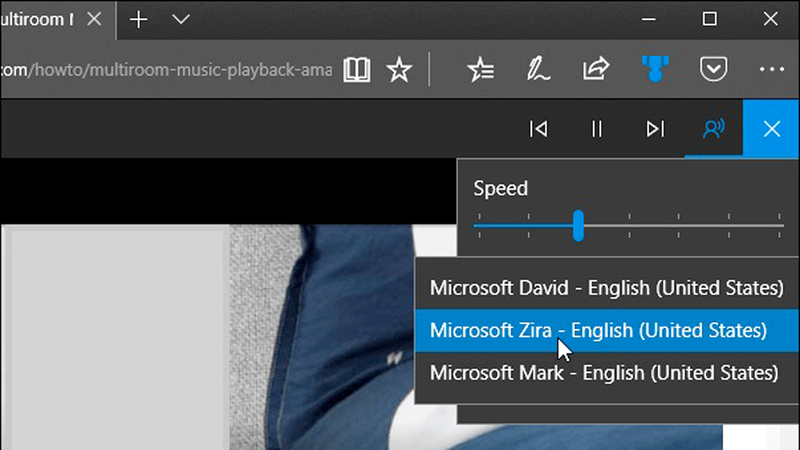Close the Read aloud toolbar
The height and width of the screenshot is (450, 800).
771,129
